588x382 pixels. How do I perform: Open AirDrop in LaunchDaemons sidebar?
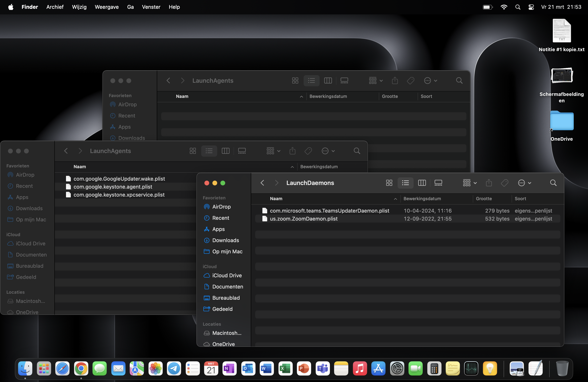click(221, 207)
